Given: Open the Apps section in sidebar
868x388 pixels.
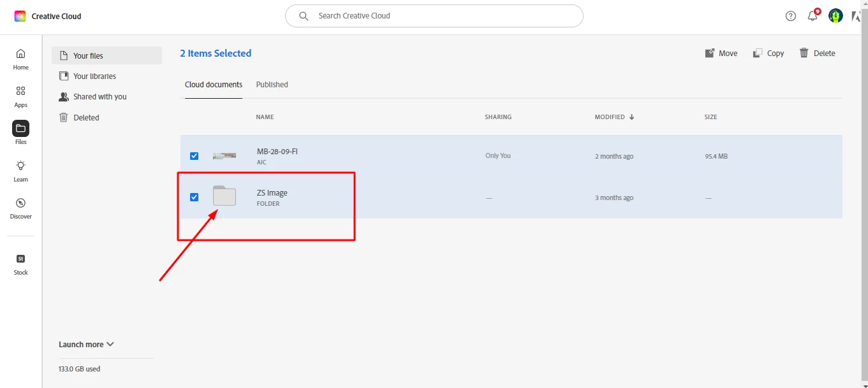Looking at the screenshot, I should pos(21,96).
